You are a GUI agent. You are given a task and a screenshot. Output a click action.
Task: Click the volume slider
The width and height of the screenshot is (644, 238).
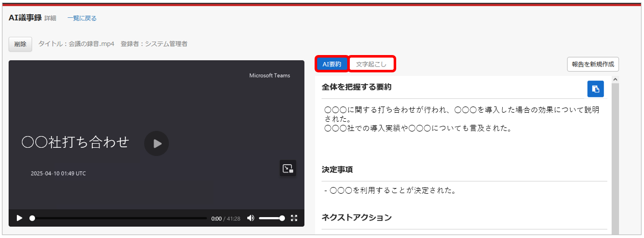[x=271, y=218]
